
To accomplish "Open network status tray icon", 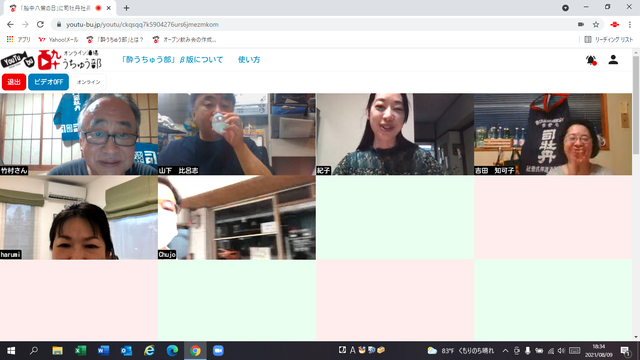I will pyautogui.click(x=551, y=351).
